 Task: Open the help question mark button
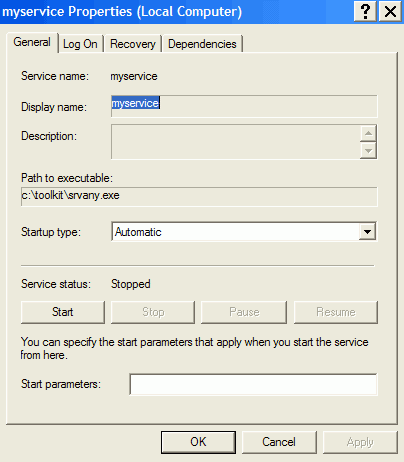click(x=365, y=12)
